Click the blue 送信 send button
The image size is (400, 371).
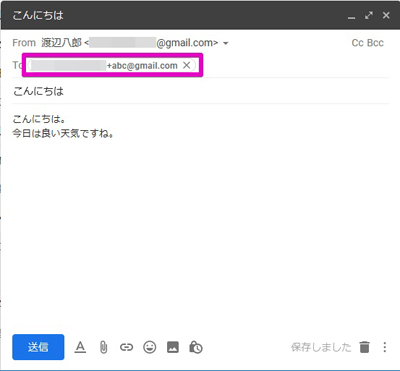38,347
